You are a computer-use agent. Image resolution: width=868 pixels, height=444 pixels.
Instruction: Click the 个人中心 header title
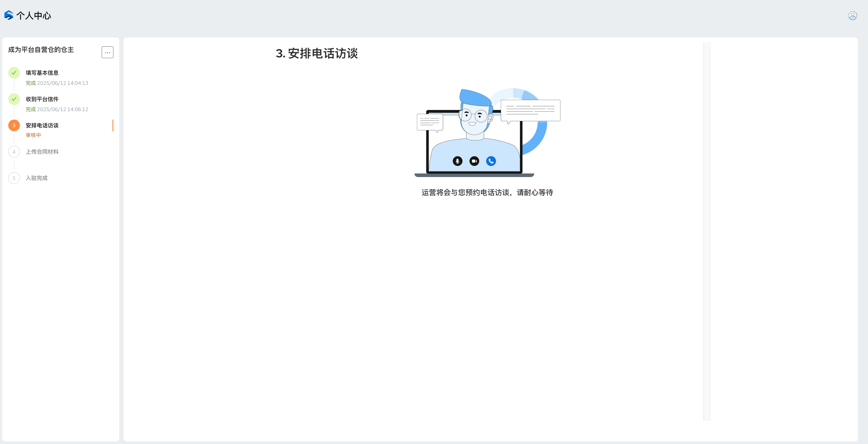tap(34, 16)
